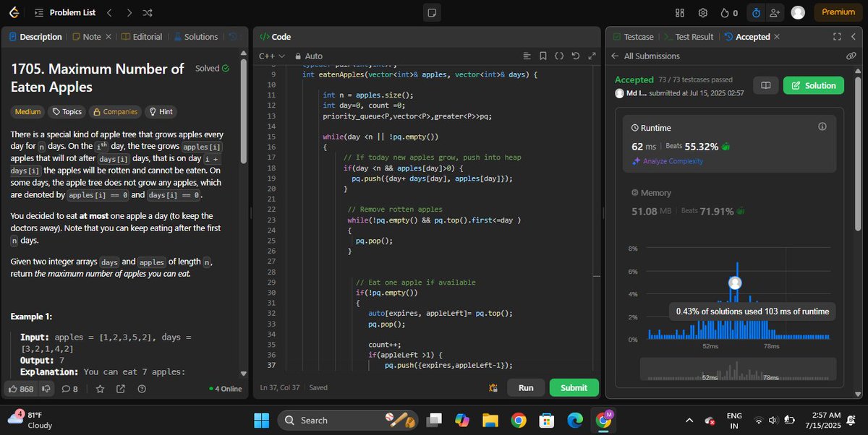Click the invite user icon

(x=775, y=12)
